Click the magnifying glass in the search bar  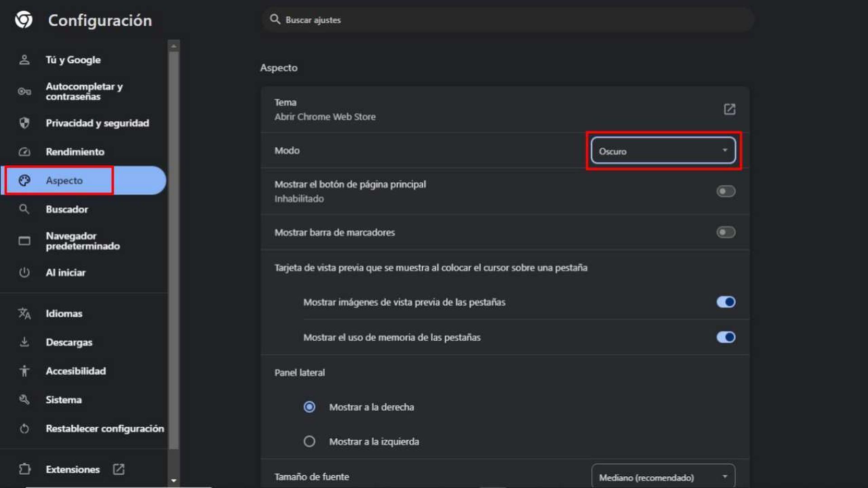pyautogui.click(x=275, y=19)
